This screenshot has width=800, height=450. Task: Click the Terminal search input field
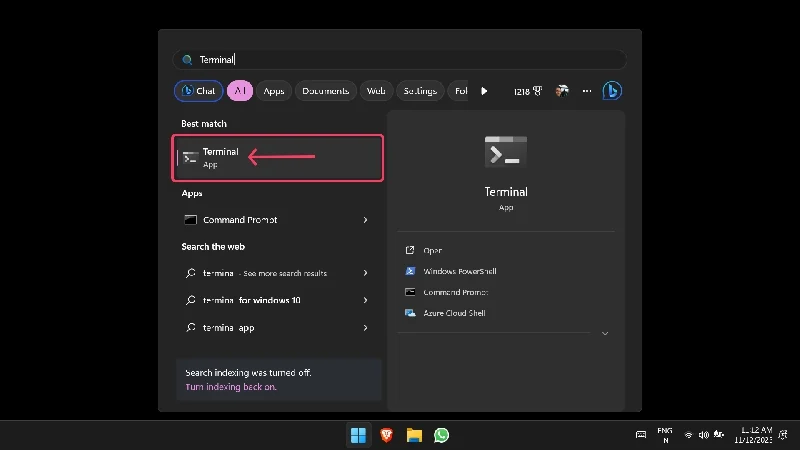click(x=399, y=60)
